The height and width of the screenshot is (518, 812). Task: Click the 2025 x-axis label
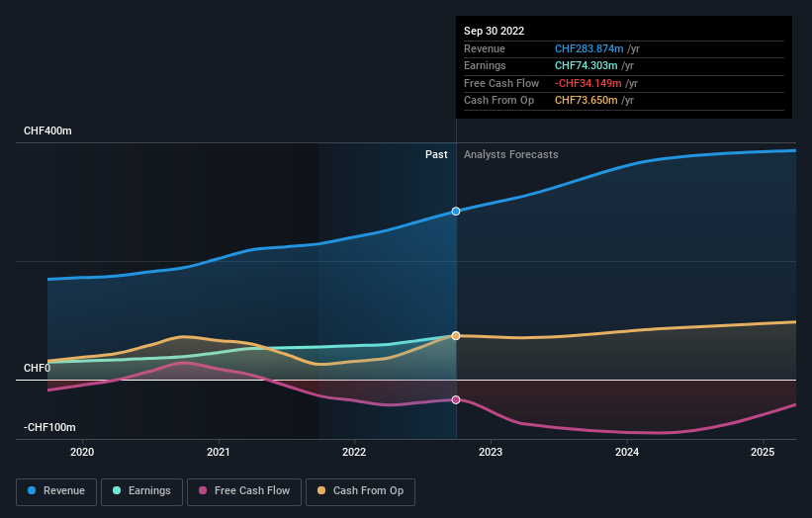coord(763,452)
